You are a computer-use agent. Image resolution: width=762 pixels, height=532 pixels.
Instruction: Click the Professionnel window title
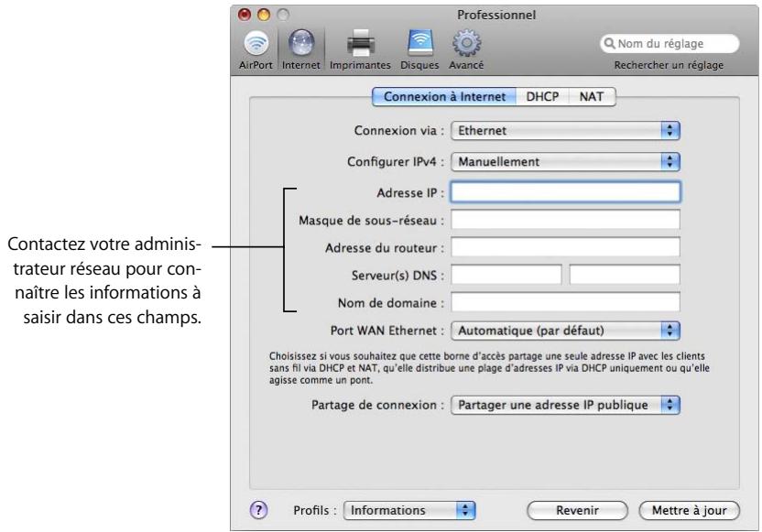click(496, 15)
